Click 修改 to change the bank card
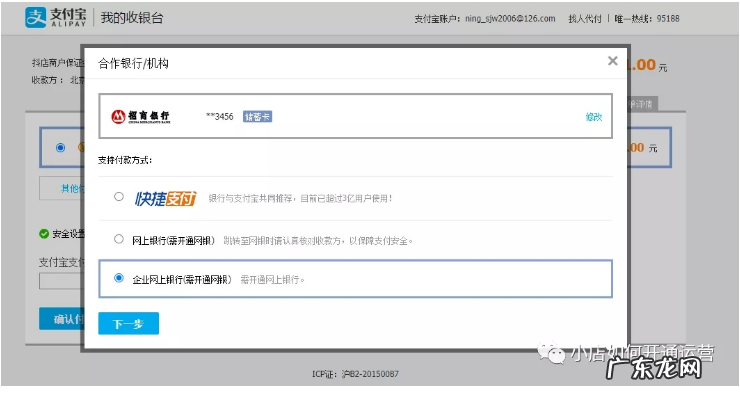The height and width of the screenshot is (397, 740). (594, 117)
